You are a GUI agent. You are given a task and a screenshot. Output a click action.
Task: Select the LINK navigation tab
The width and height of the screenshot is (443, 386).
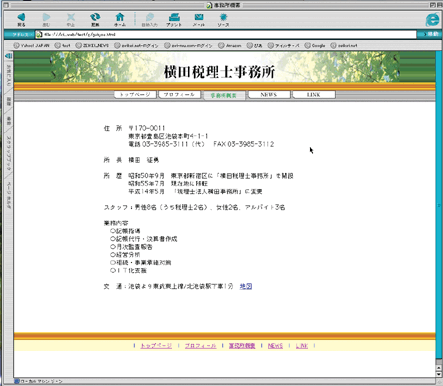(x=314, y=95)
